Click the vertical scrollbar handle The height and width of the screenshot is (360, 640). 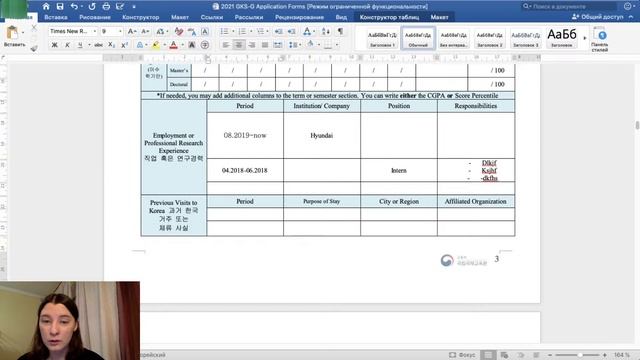coord(637,125)
